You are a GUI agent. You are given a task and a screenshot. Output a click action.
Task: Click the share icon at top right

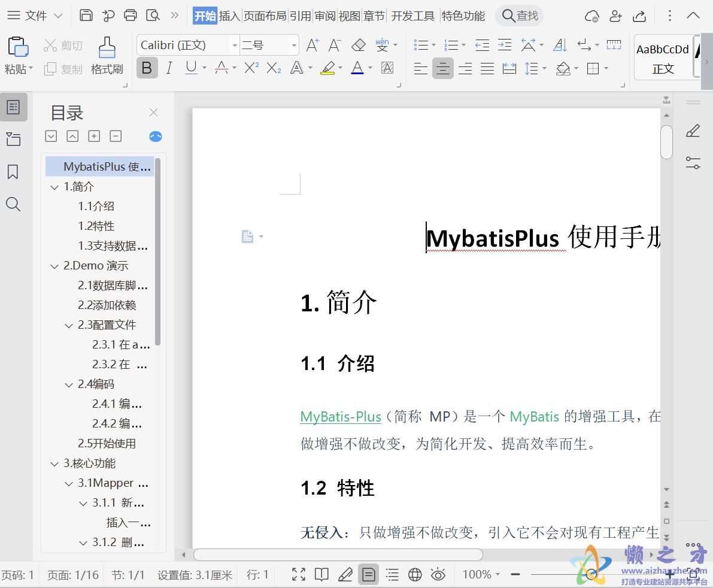pos(639,16)
